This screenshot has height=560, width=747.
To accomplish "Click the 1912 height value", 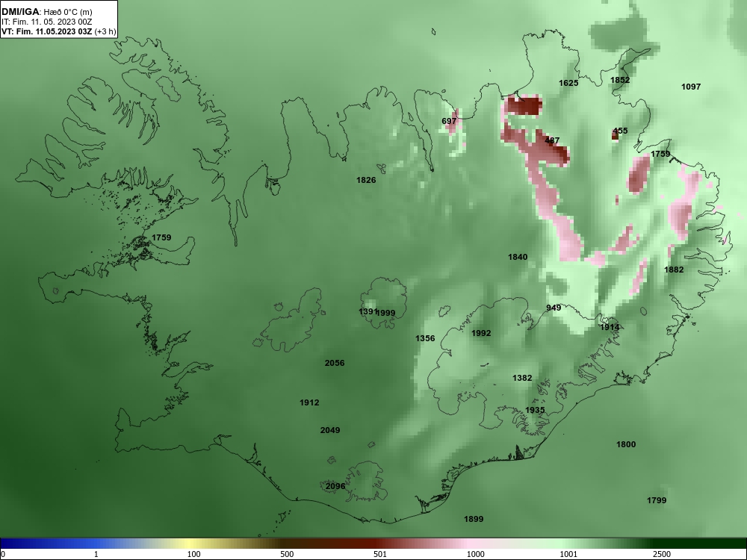I will (x=309, y=402).
